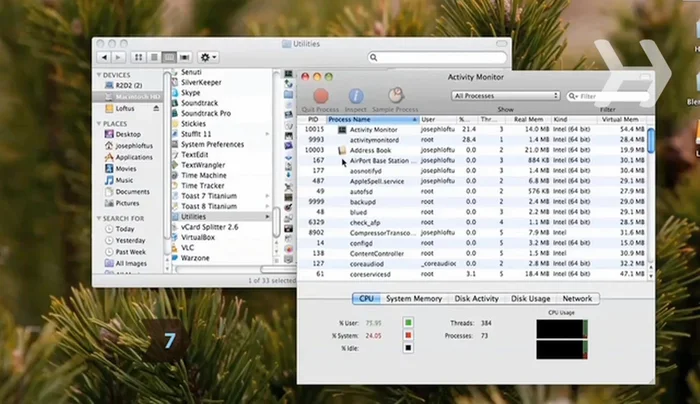Select the Address Book process icon
This screenshot has height=404, width=700.
coord(342,150)
